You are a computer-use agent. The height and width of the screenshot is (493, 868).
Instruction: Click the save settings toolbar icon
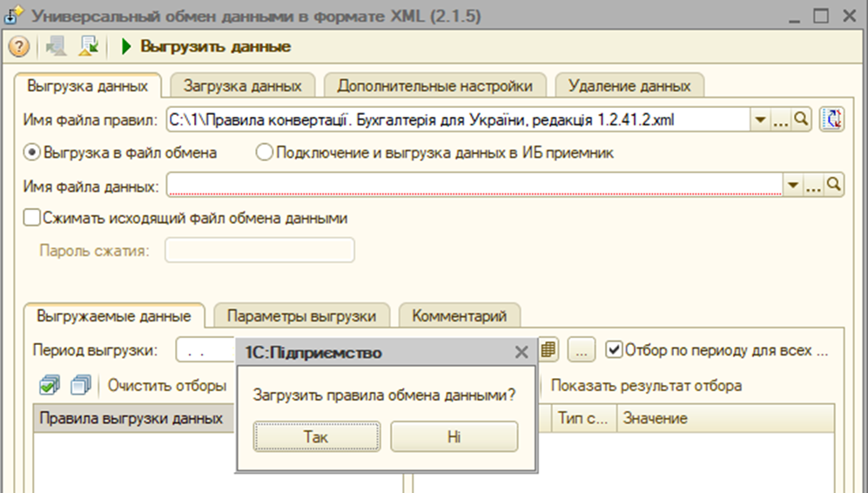click(x=87, y=46)
